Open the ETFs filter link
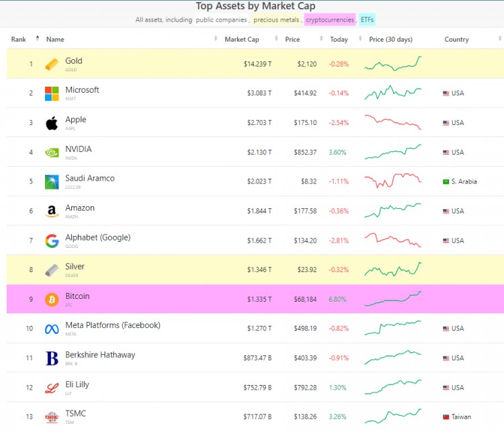Viewport: 504px width, 430px height. click(x=367, y=20)
